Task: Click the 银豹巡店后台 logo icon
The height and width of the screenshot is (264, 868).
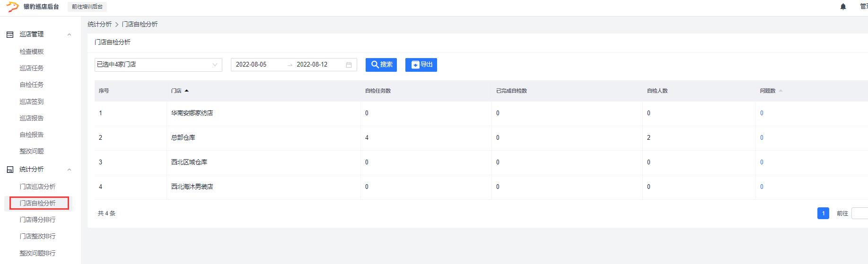Action: pos(12,7)
